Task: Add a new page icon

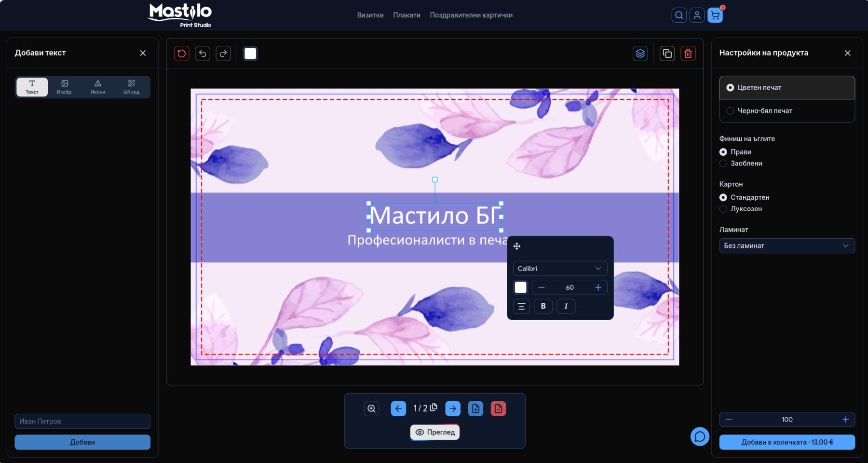Action: [x=475, y=409]
